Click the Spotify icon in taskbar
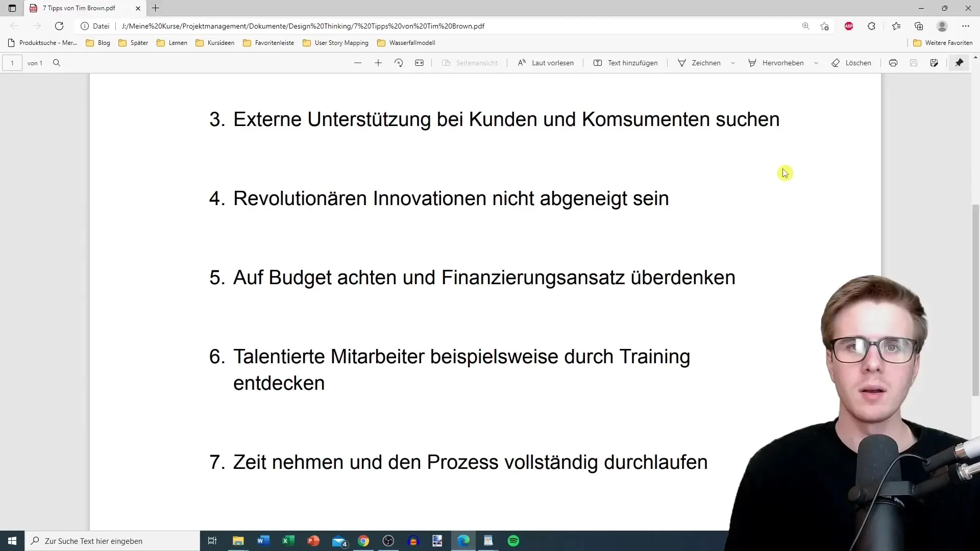 (513, 541)
